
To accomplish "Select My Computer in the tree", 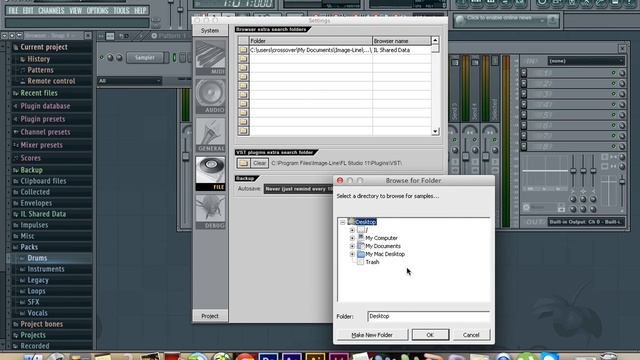I will tap(381, 238).
